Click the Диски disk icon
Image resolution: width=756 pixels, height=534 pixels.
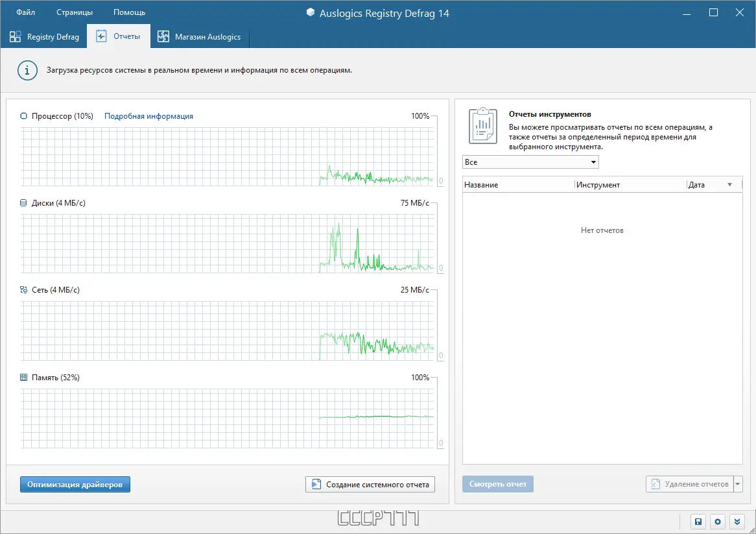point(23,203)
